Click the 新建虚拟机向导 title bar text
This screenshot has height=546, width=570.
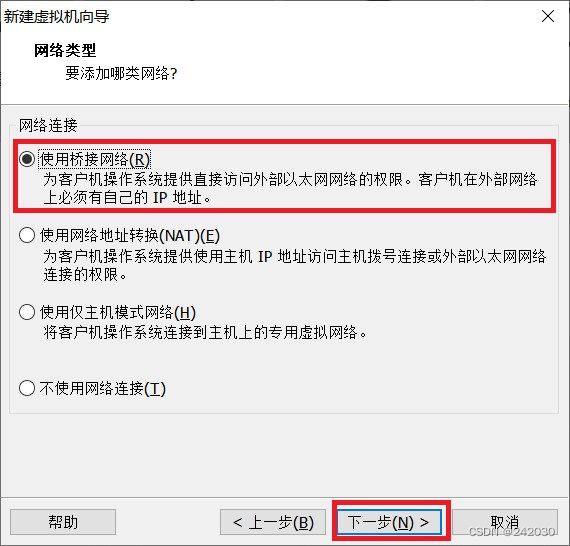[x=57, y=17]
